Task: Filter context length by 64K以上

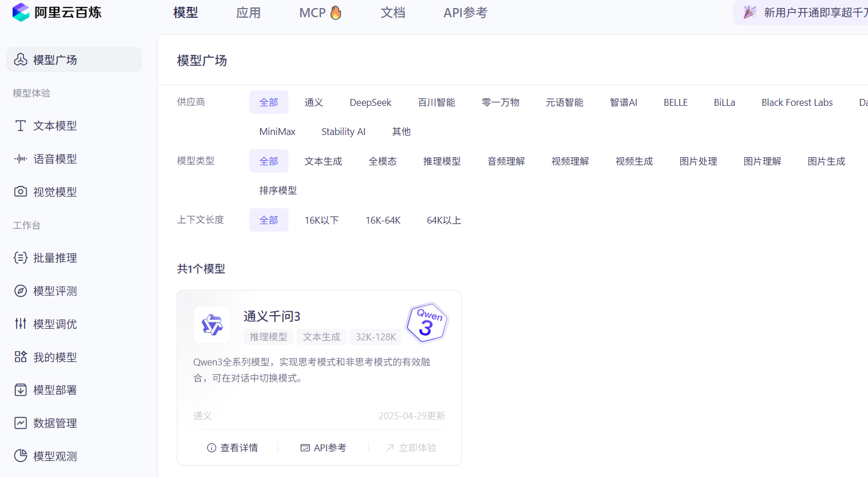Action: point(444,220)
